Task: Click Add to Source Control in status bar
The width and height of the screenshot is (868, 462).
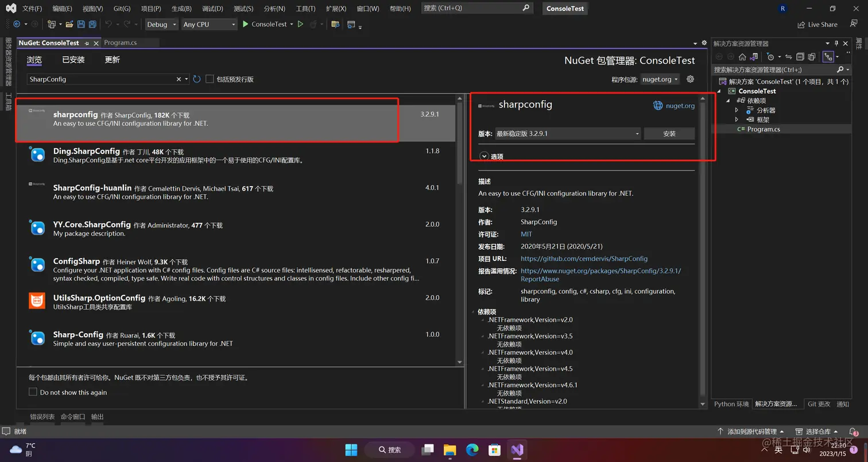Action: click(751, 432)
